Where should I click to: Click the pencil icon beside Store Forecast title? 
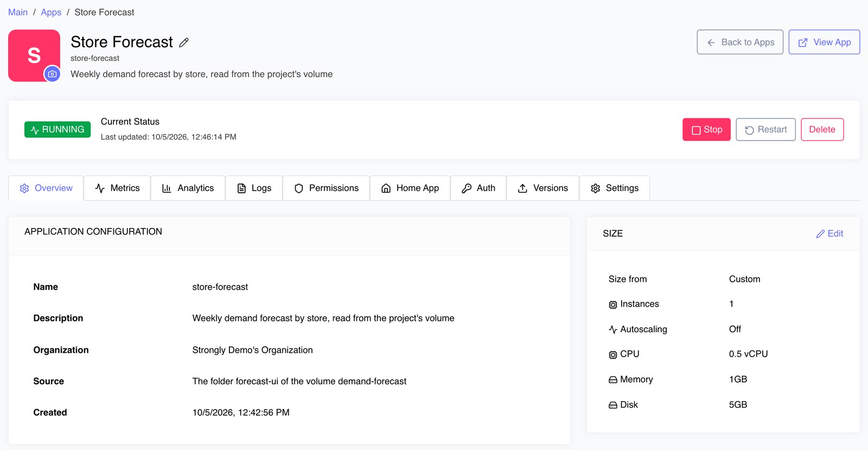(184, 42)
